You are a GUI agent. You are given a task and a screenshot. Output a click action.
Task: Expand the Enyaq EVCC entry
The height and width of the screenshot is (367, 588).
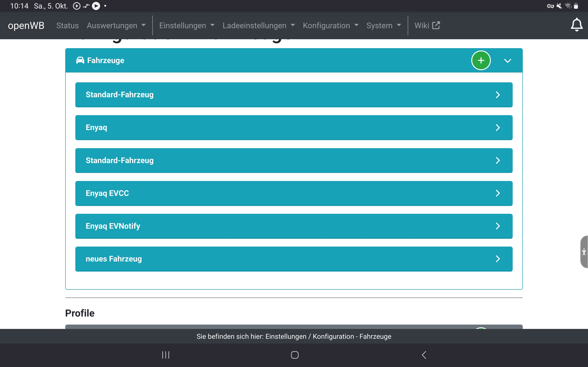click(294, 193)
